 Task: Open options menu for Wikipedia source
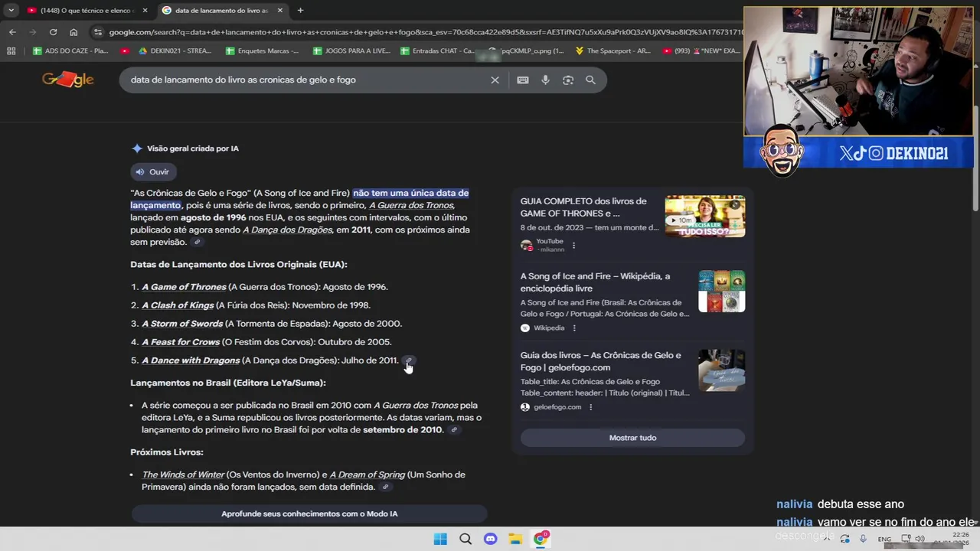[x=574, y=328]
